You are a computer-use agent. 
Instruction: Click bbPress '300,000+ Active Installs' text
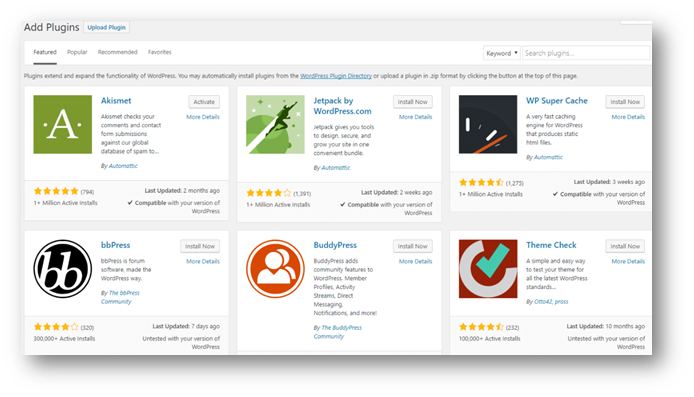[x=64, y=339]
